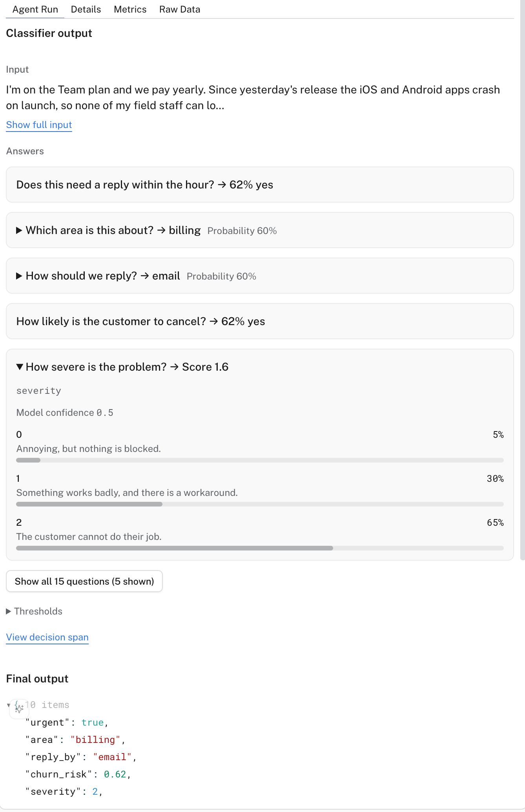The width and height of the screenshot is (525, 812).
Task: Click the severity score 0 progress bar
Action: point(260,460)
